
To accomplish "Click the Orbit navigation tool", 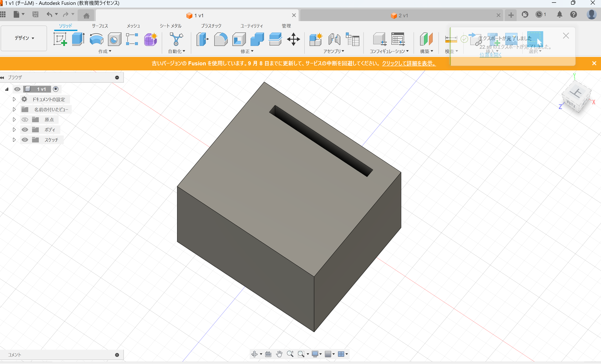I will (x=254, y=354).
